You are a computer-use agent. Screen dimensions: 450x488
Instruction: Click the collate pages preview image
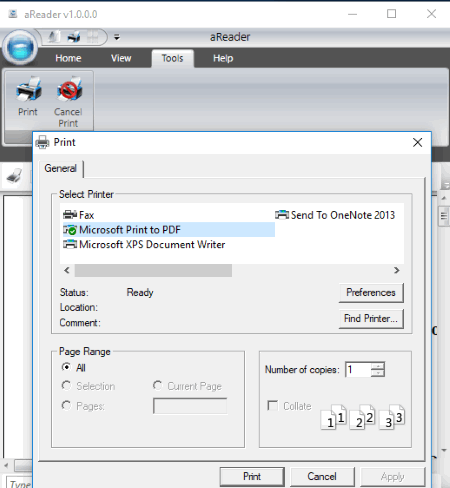363,417
